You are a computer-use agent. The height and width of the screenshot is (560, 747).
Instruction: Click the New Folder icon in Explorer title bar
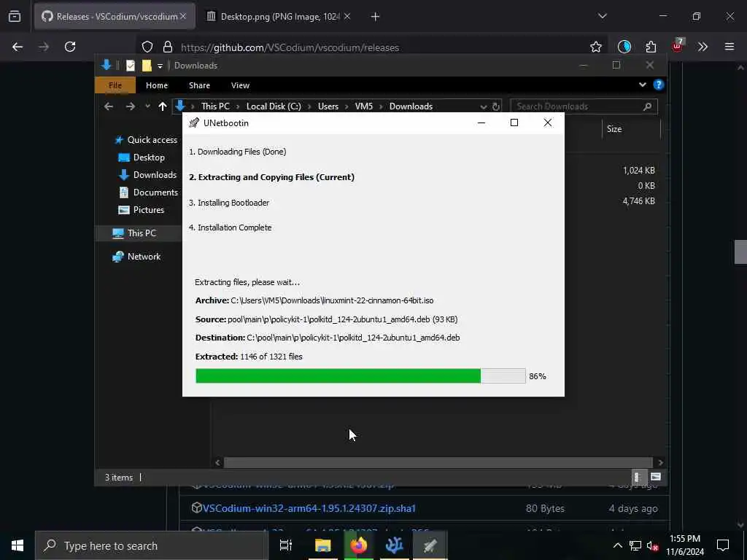(147, 65)
